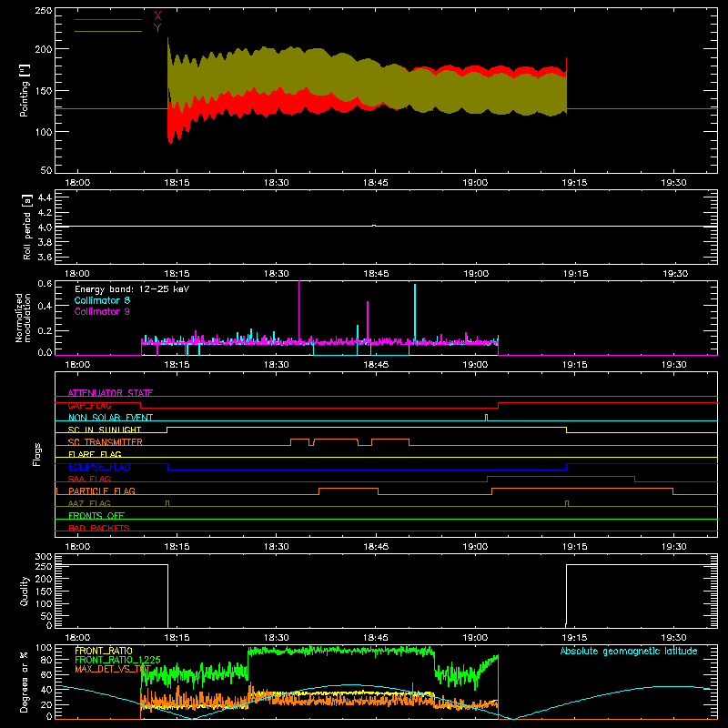Click the NON_SOLAR_EVENT flag label
The image size is (728, 728).
coord(110,418)
